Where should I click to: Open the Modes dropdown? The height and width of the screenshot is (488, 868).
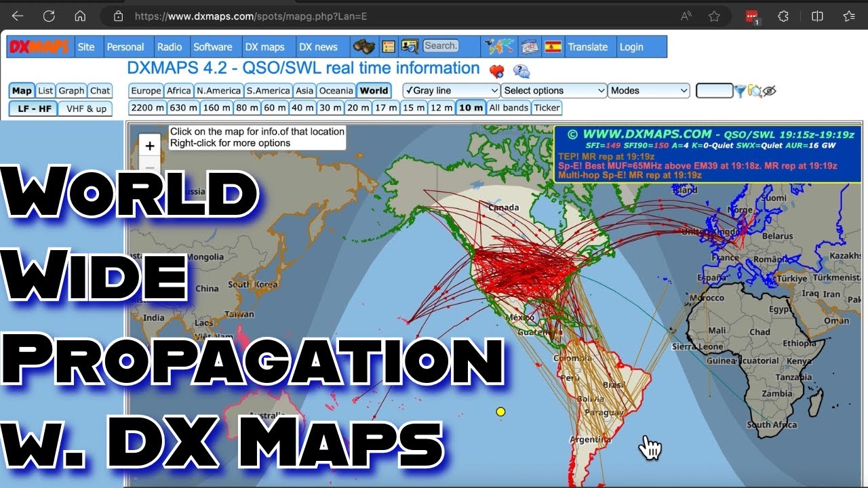(x=649, y=91)
